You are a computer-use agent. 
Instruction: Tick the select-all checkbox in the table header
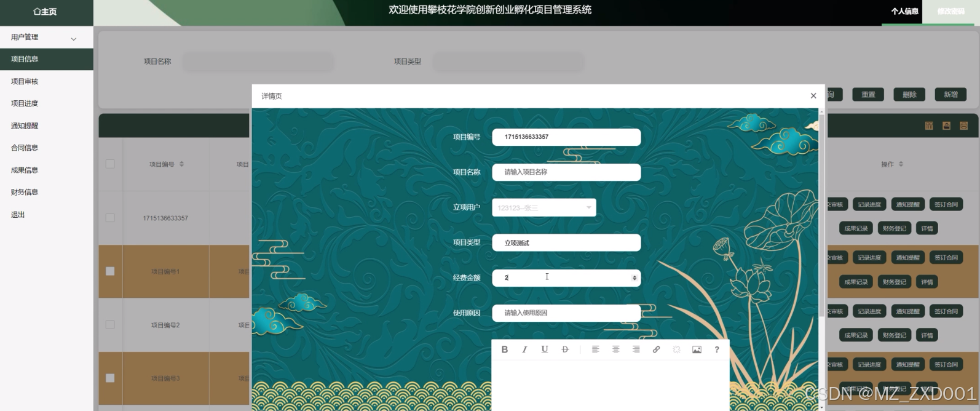tap(110, 164)
